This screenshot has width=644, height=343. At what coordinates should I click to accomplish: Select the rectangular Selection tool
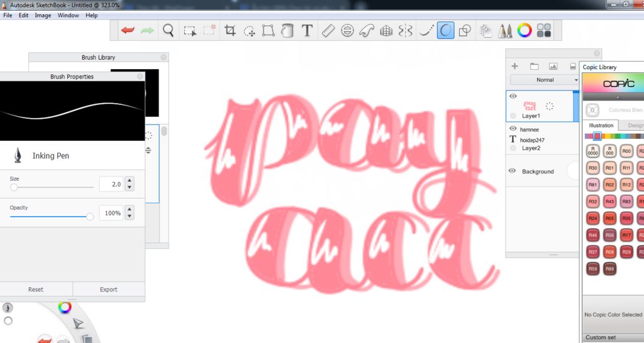(190, 31)
